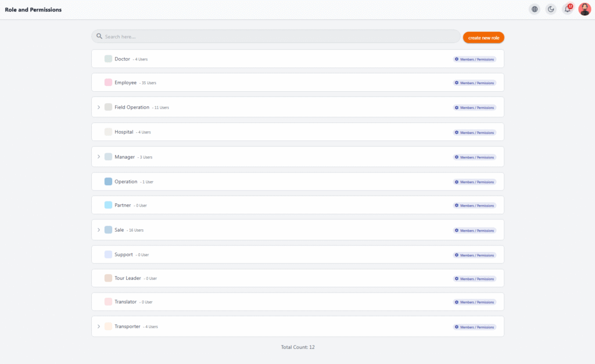Click the 'Total Count: 12' text
Image resolution: width=595 pixels, height=364 pixels.
298,347
